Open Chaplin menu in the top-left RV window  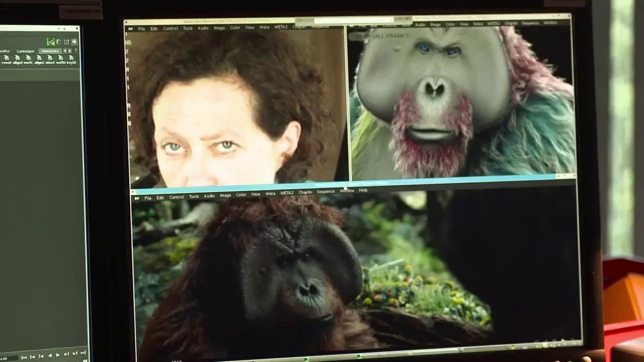(299, 27)
